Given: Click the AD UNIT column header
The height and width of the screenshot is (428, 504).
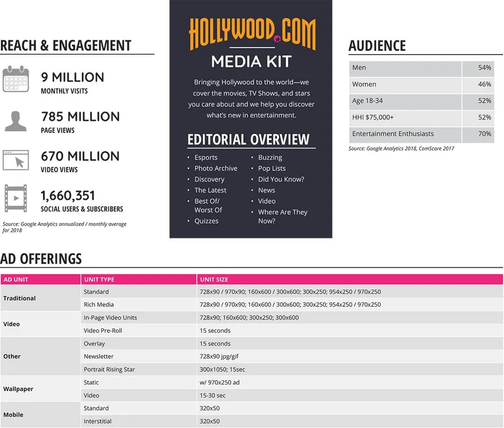Looking at the screenshot, I should [17, 279].
